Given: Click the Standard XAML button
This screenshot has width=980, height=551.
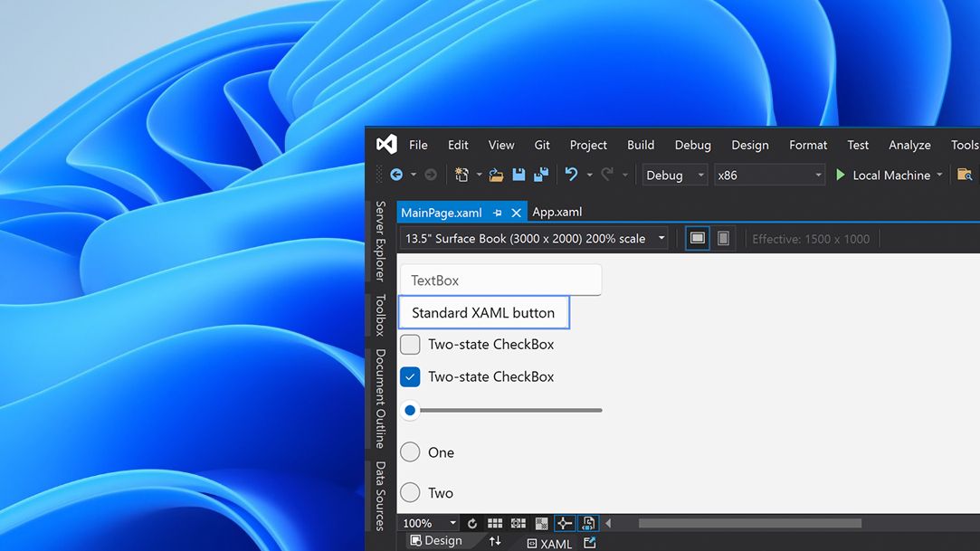Looking at the screenshot, I should click(x=483, y=312).
